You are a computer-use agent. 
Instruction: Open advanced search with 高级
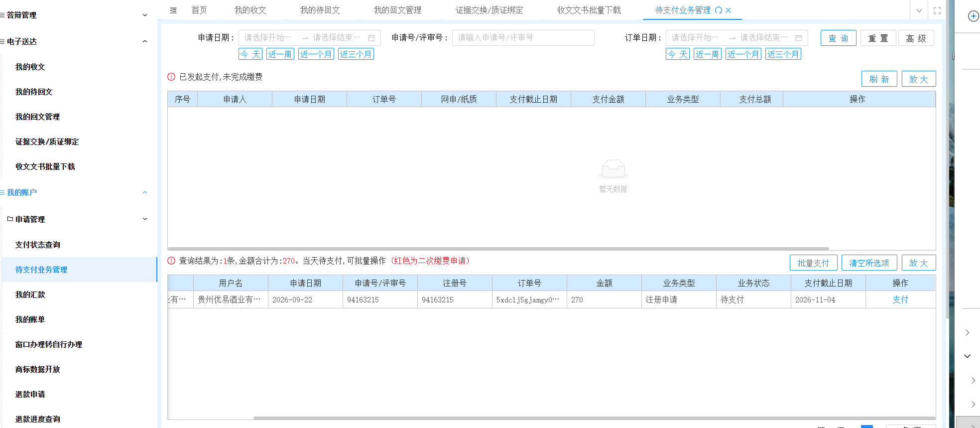point(916,38)
